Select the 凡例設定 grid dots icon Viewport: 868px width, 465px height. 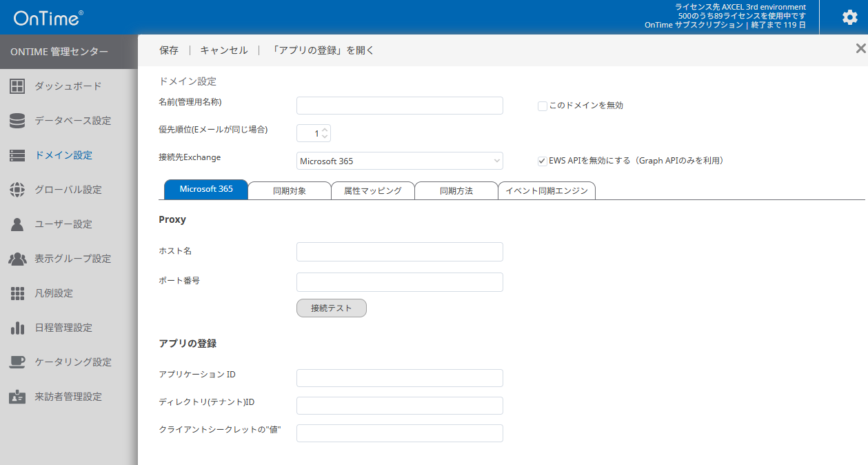tap(17, 293)
